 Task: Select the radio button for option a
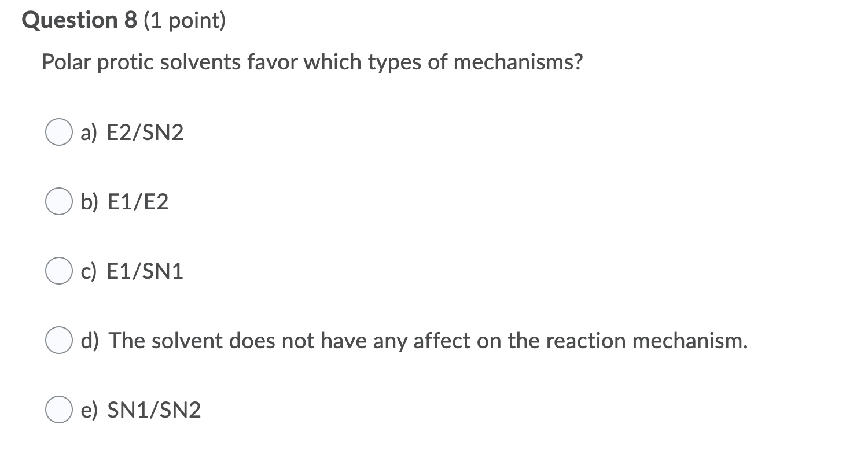[x=58, y=132]
